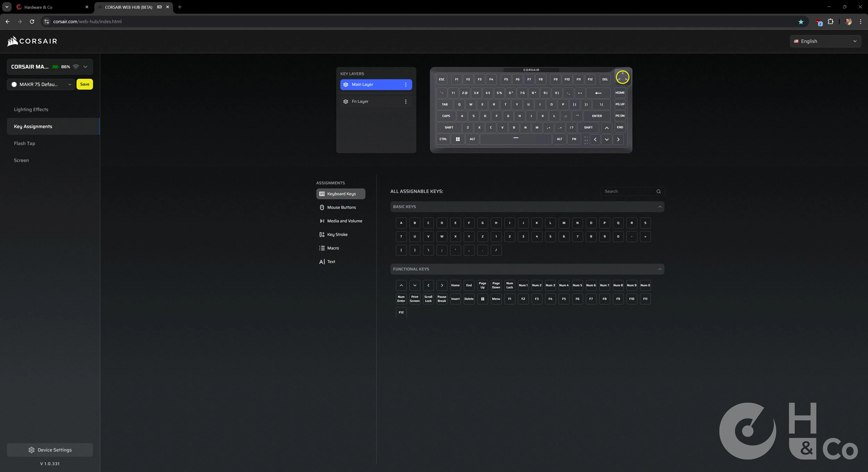Click the down arrow key on keyboard preview
This screenshot has height=472, width=868.
(607, 140)
